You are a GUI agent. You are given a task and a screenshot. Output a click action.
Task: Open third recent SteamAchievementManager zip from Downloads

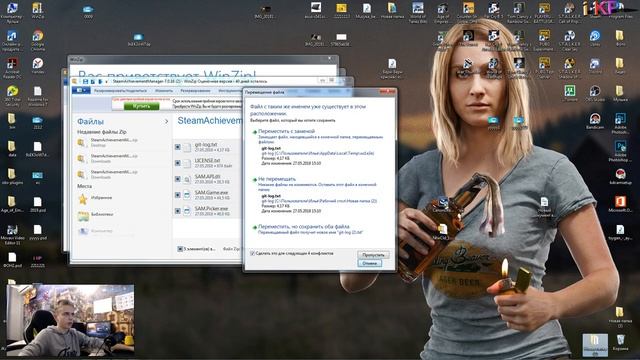(107, 174)
